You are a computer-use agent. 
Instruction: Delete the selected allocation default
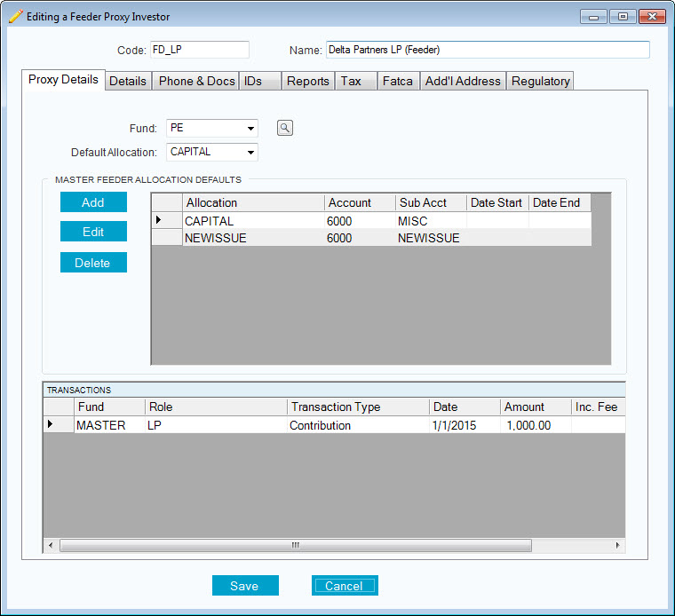[93, 263]
